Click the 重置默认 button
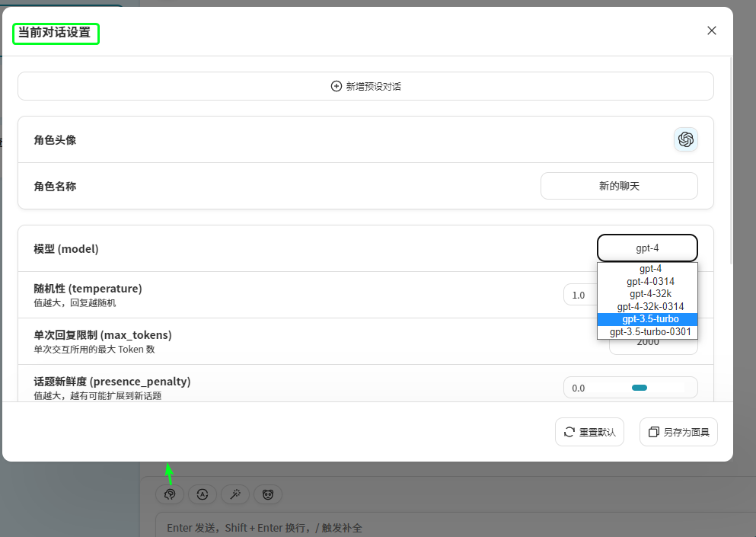Viewport: 756px width, 537px height. (589, 432)
